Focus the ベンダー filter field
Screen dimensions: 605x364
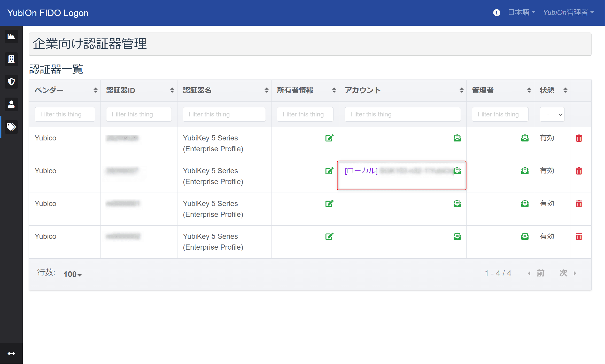[x=65, y=114]
